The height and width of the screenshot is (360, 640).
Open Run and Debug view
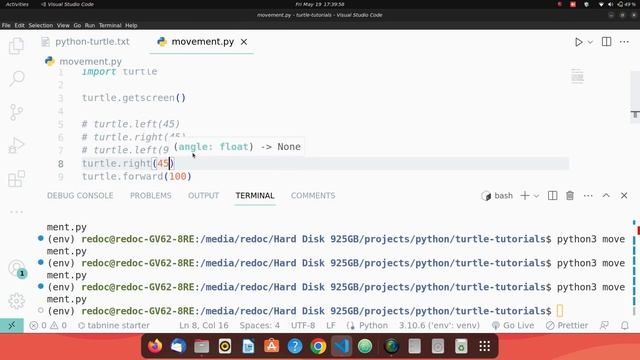click(x=16, y=145)
